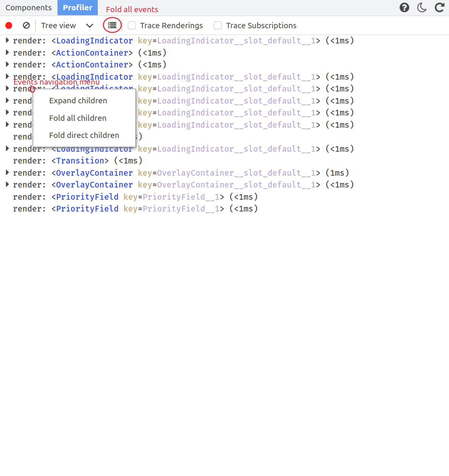Expand the second ActionContainer render row
Screen dimensions: 449x476
tap(7, 64)
